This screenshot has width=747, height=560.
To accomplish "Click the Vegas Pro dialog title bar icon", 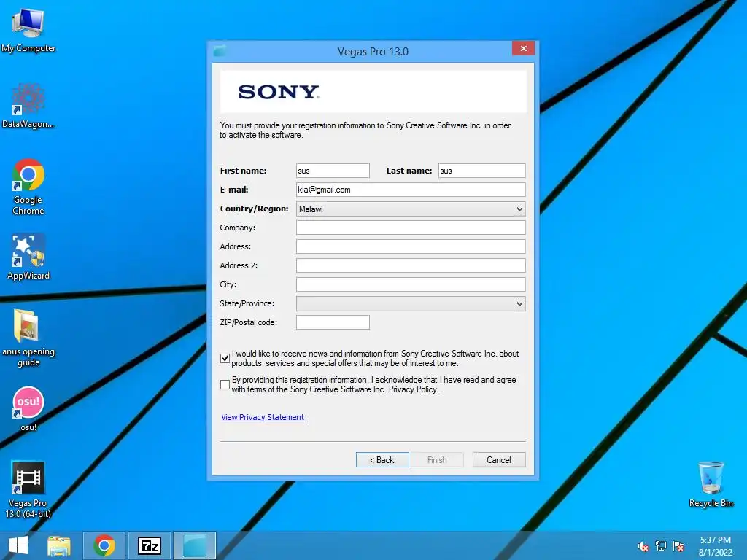I will [x=220, y=51].
